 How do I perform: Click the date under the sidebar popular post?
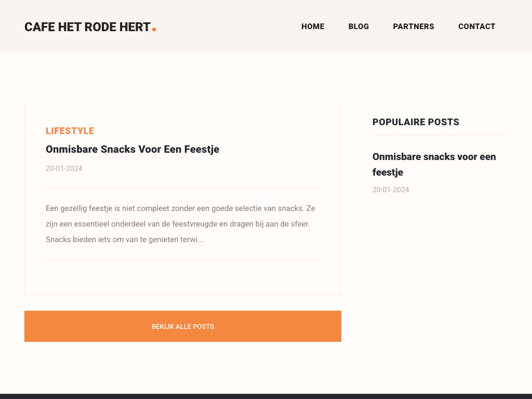tap(391, 190)
